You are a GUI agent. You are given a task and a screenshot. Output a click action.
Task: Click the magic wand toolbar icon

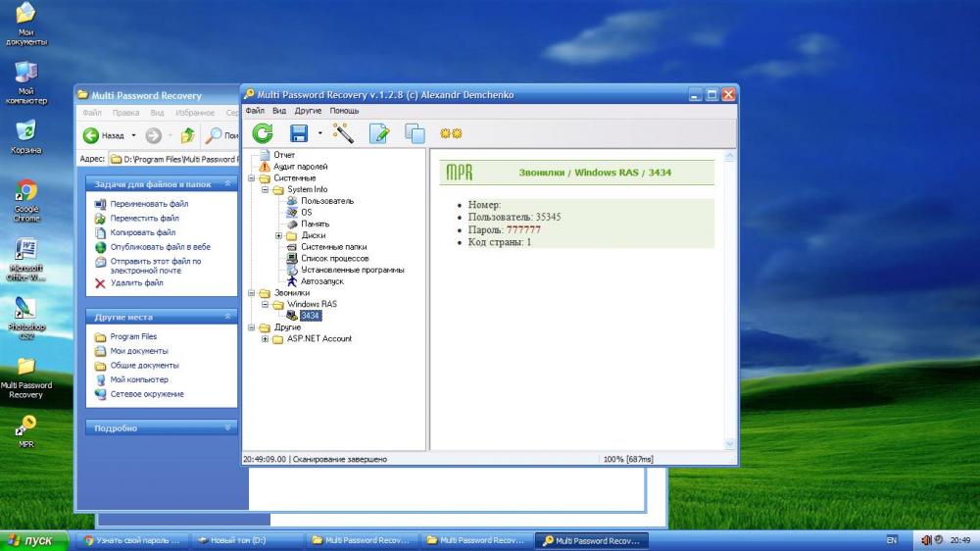[343, 133]
